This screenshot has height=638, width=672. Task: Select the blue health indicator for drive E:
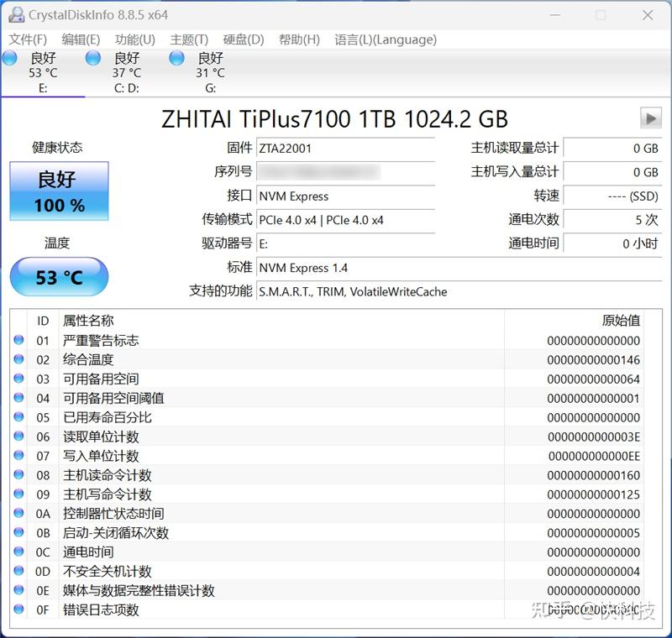[x=10, y=59]
